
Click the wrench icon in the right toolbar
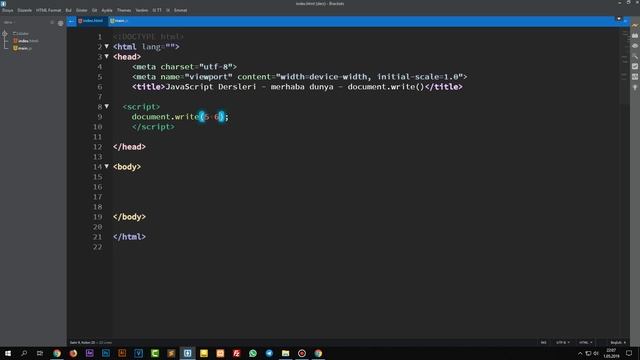click(635, 56)
